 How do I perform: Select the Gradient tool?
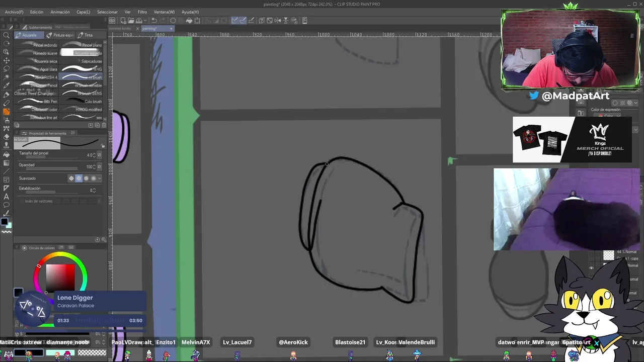tap(6, 163)
